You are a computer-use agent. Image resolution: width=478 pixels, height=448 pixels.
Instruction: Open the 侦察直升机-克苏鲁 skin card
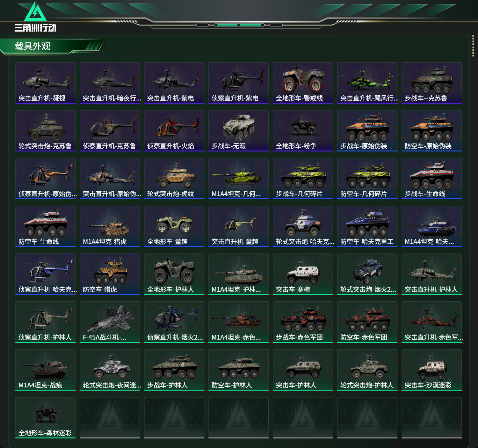pyautogui.click(x=110, y=131)
